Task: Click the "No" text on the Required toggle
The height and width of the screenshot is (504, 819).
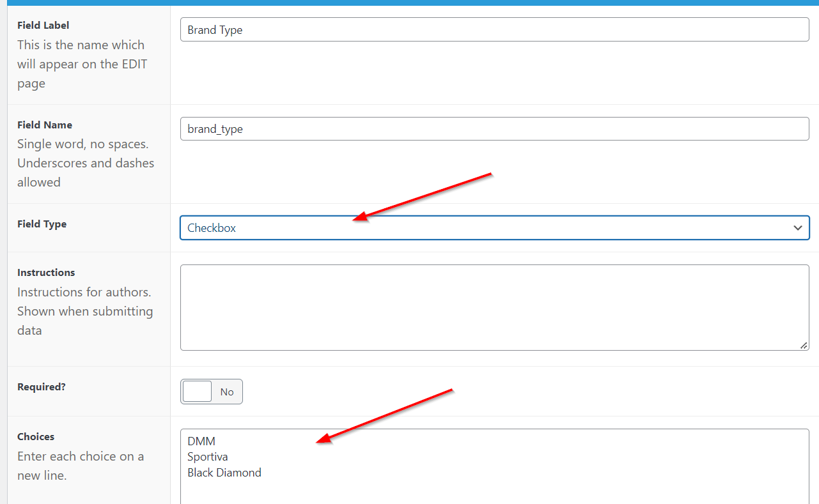Action: (227, 392)
